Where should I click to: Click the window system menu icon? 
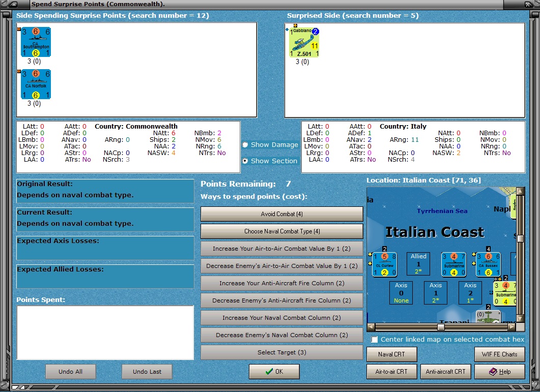pyautogui.click(x=12, y=5)
